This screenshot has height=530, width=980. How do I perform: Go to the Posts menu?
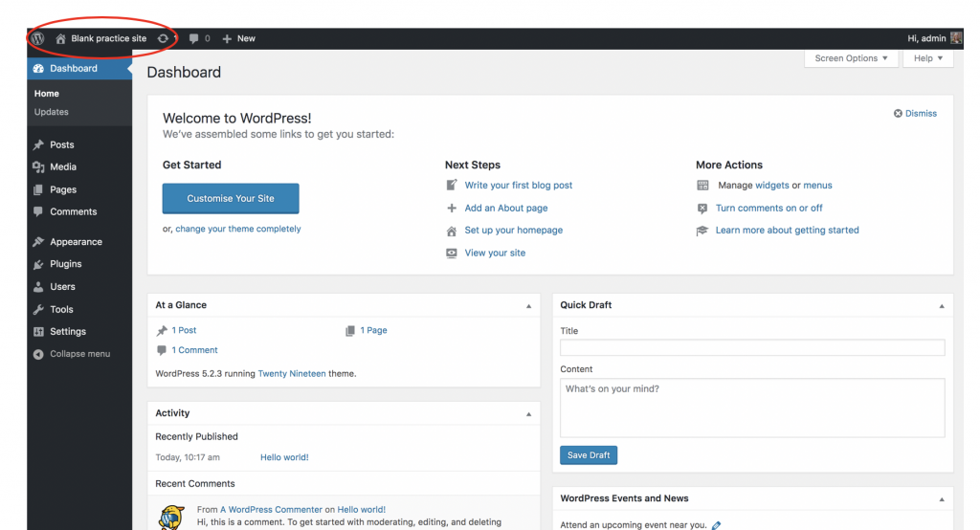coord(62,144)
